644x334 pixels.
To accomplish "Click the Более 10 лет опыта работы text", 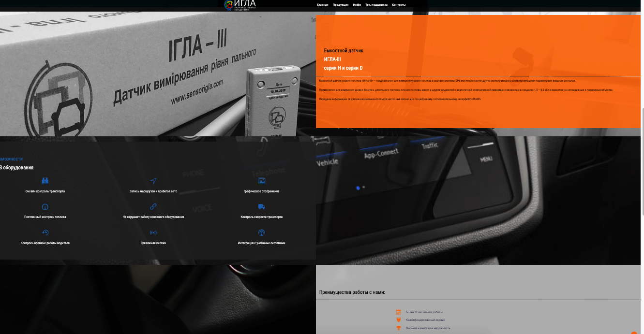I will pos(424,312).
